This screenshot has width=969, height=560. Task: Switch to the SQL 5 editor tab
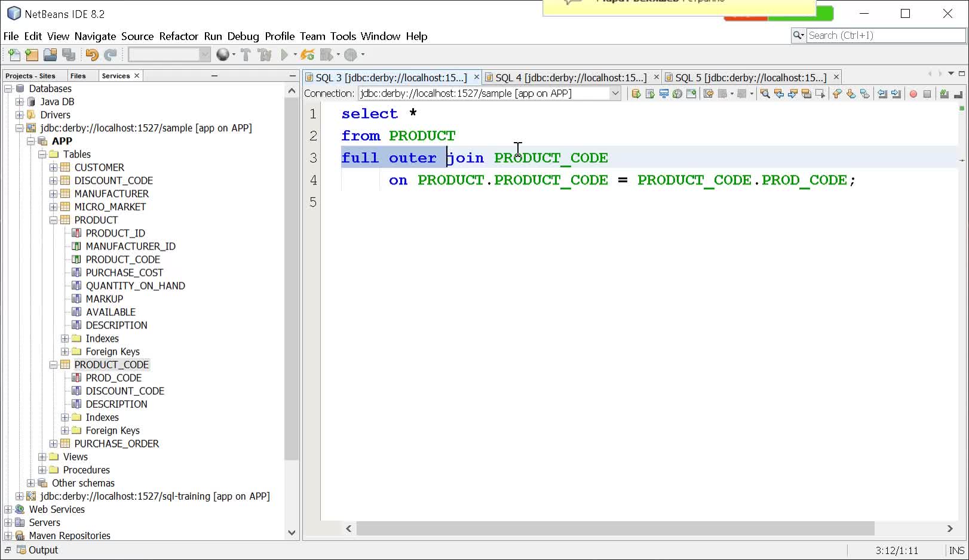tap(750, 78)
